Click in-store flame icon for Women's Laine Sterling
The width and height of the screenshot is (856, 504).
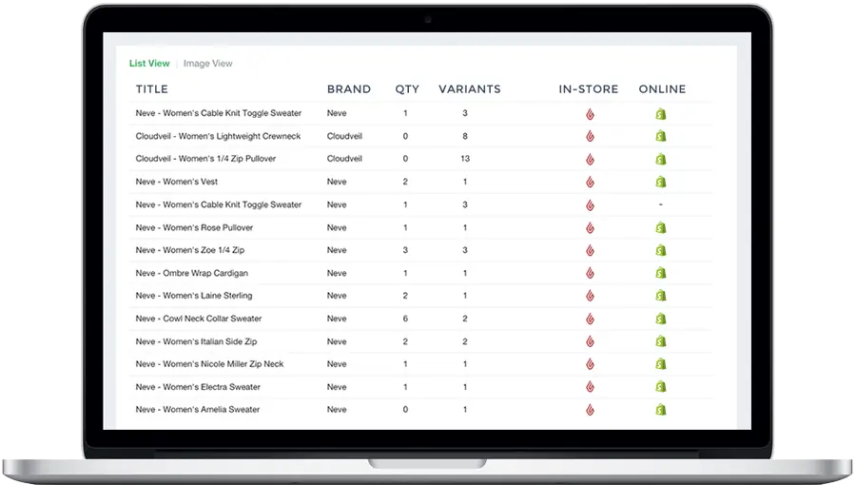coord(590,296)
